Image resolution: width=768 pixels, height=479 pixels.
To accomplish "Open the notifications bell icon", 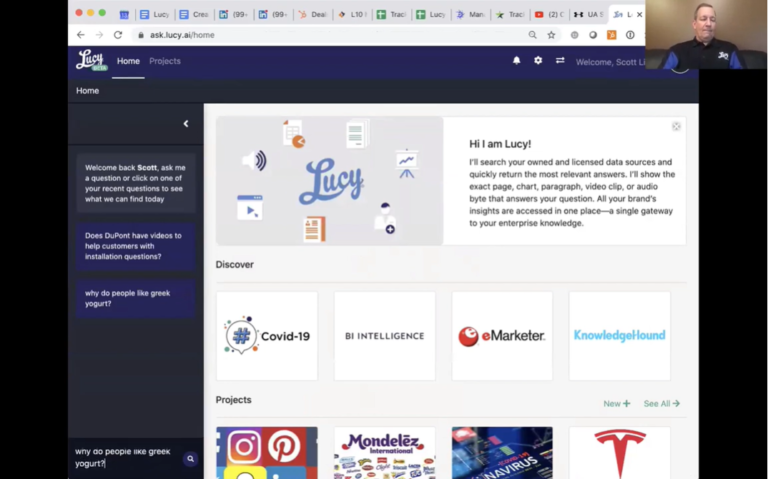I will 516,60.
